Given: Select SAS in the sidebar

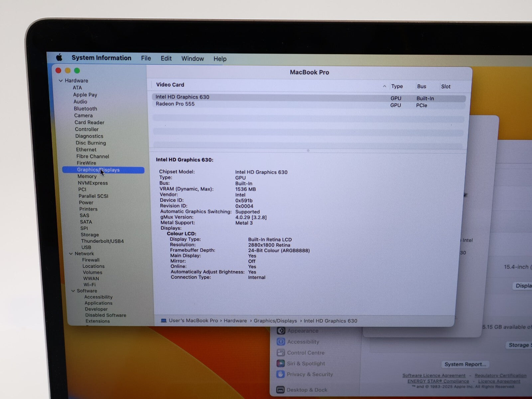Looking at the screenshot, I should [x=84, y=215].
